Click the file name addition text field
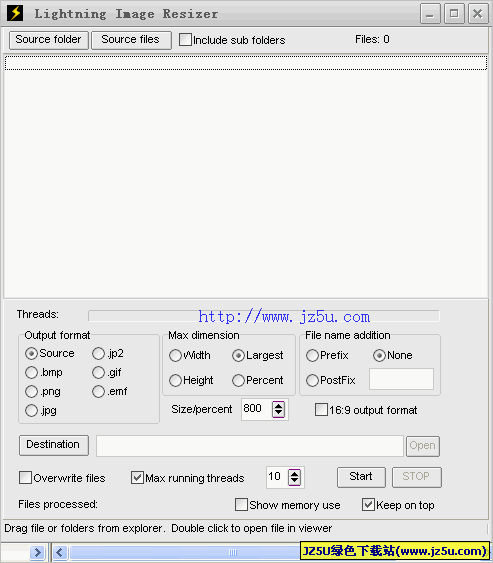493x563 pixels. tap(401, 379)
